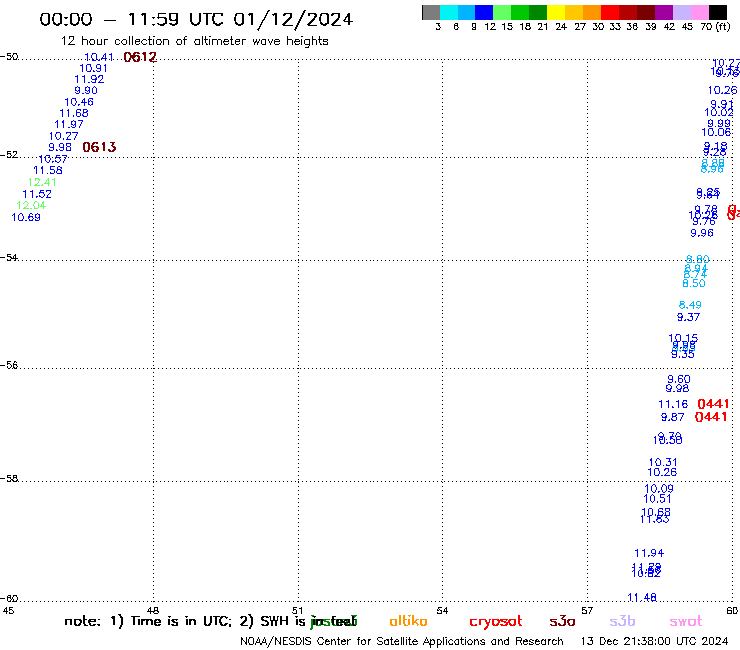Click the 9.87 wave height value

click(x=673, y=417)
